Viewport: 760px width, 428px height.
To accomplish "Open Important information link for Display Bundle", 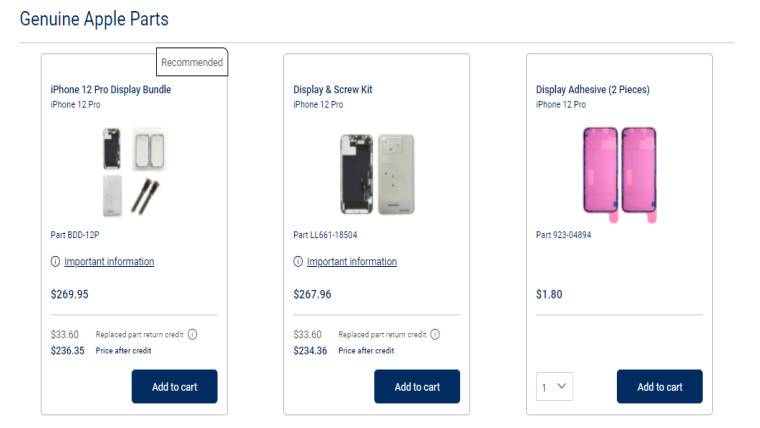I will coord(109,262).
